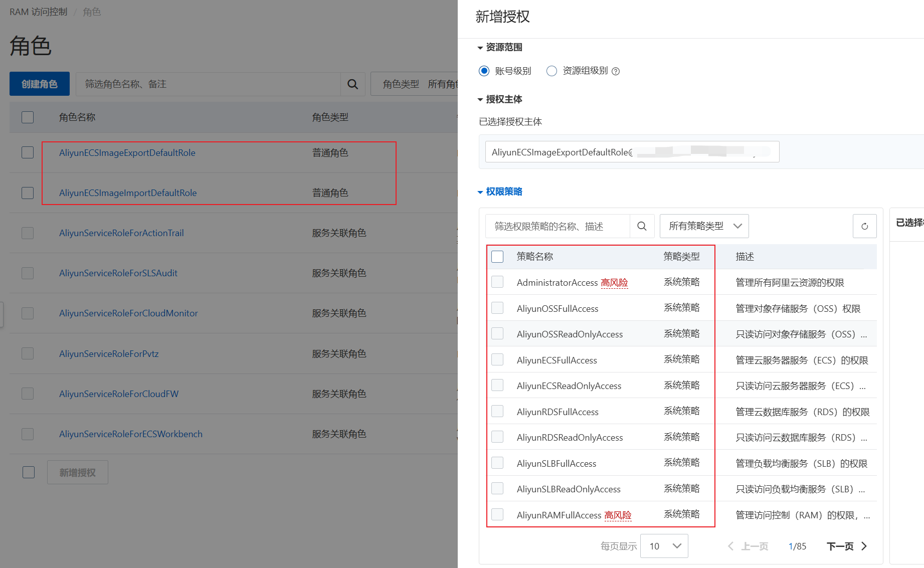Go to RAM 访问控制 breadcrumb
Viewport: 924px width, 568px height.
pyautogui.click(x=38, y=12)
